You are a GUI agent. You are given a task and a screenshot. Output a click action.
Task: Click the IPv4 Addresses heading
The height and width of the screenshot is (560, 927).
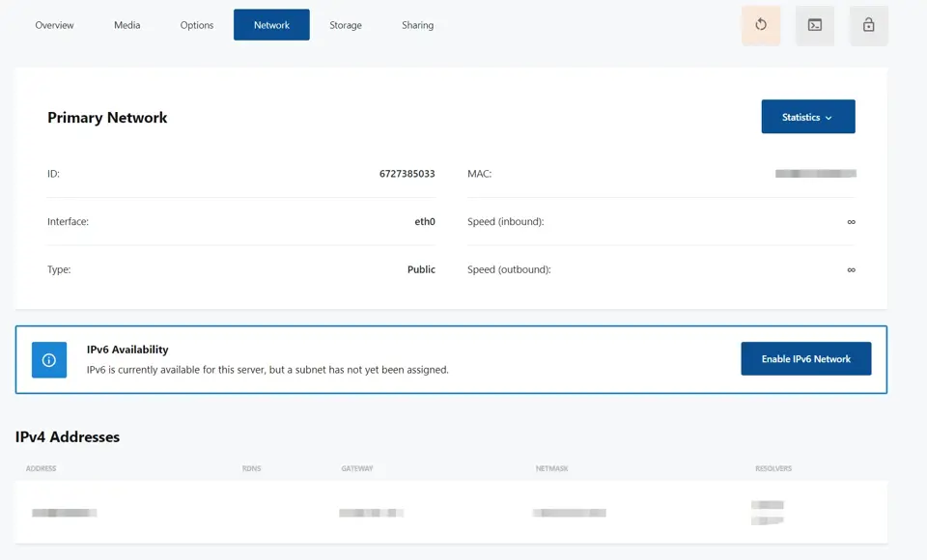click(x=68, y=437)
